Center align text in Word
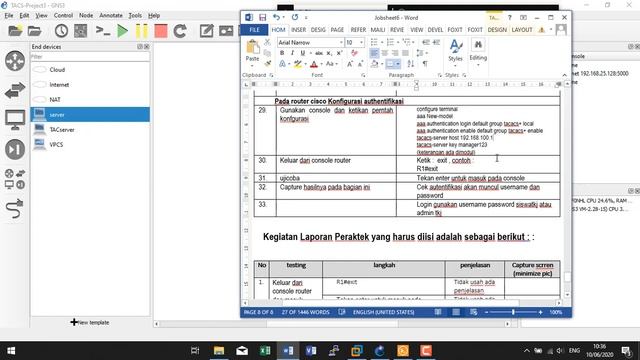 (x=384, y=53)
